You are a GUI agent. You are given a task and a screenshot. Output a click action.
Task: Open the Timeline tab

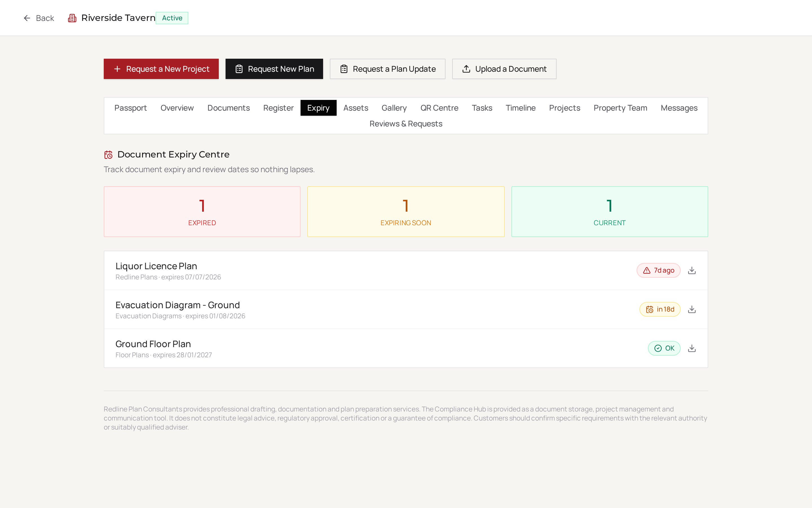click(520, 108)
